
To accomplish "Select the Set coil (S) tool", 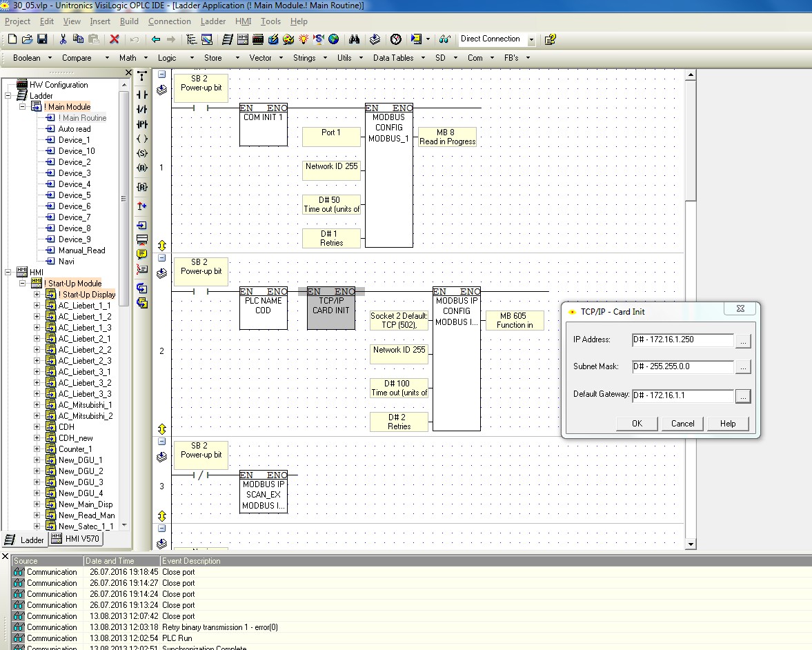I will click(142, 152).
